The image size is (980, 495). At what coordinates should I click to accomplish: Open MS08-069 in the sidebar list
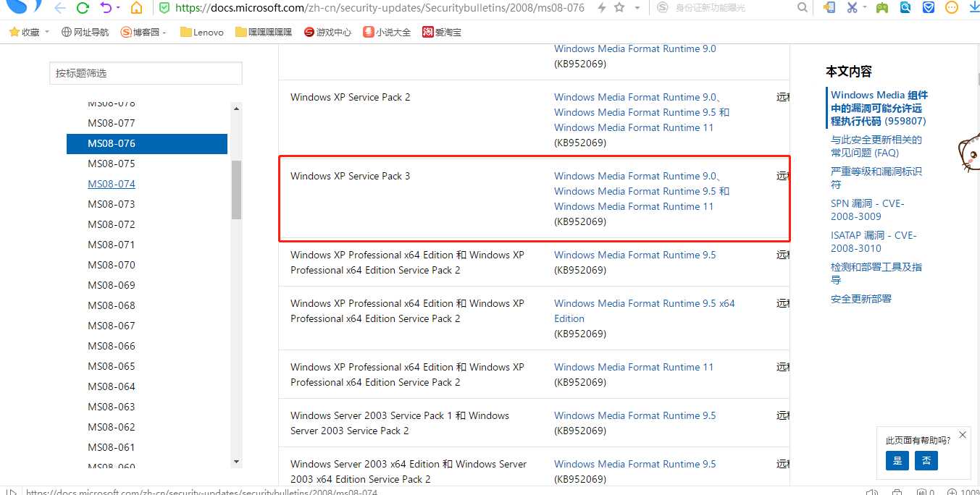point(112,285)
